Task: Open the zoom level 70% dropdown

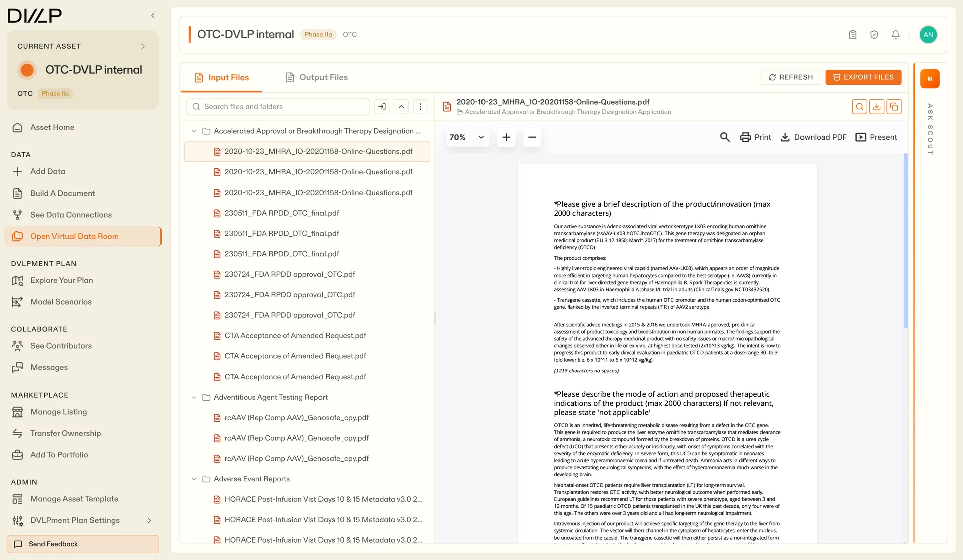Action: (x=467, y=137)
